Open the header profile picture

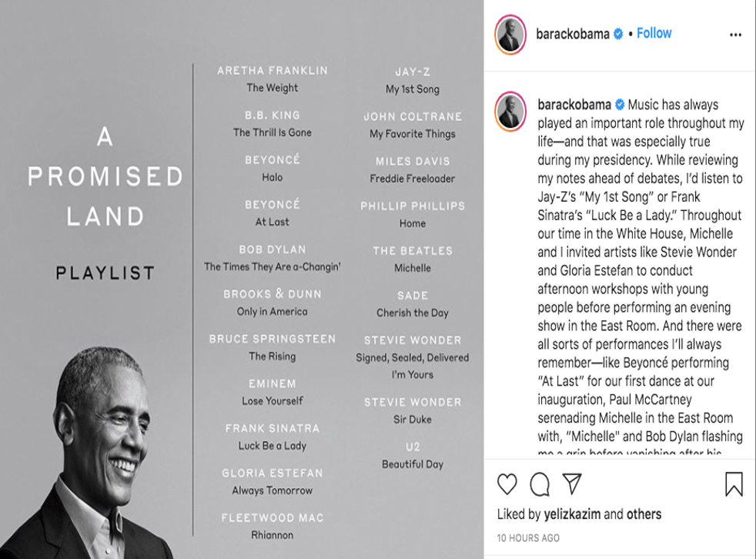tap(510, 35)
